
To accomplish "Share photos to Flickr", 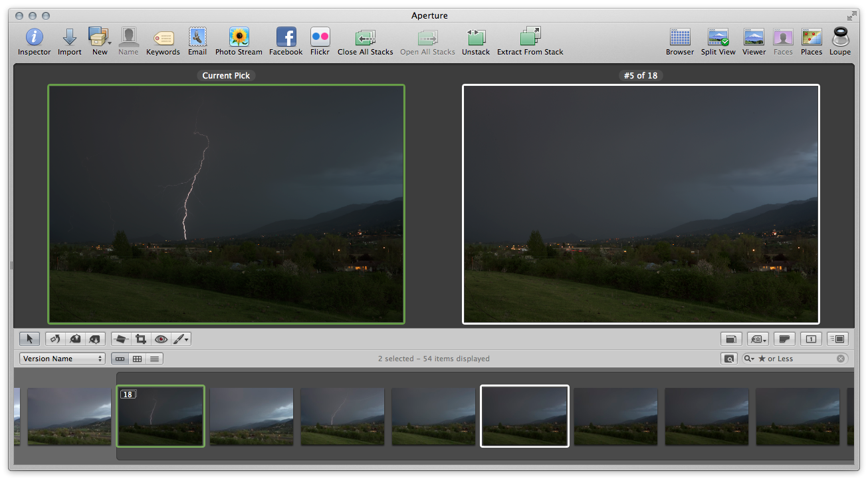I will 320,41.
